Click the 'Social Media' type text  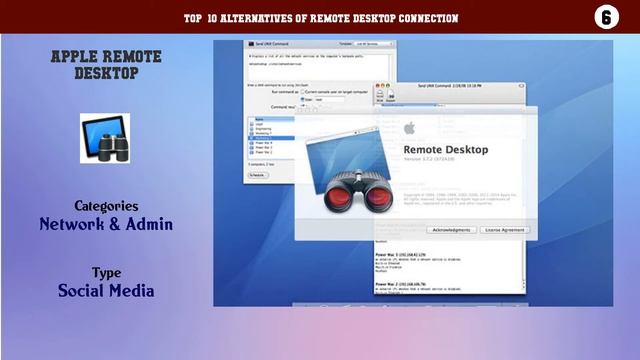click(106, 291)
